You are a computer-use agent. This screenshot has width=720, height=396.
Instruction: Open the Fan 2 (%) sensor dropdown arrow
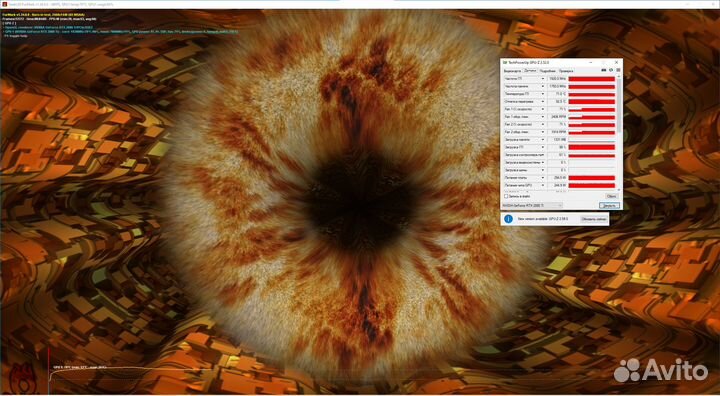pos(543,124)
